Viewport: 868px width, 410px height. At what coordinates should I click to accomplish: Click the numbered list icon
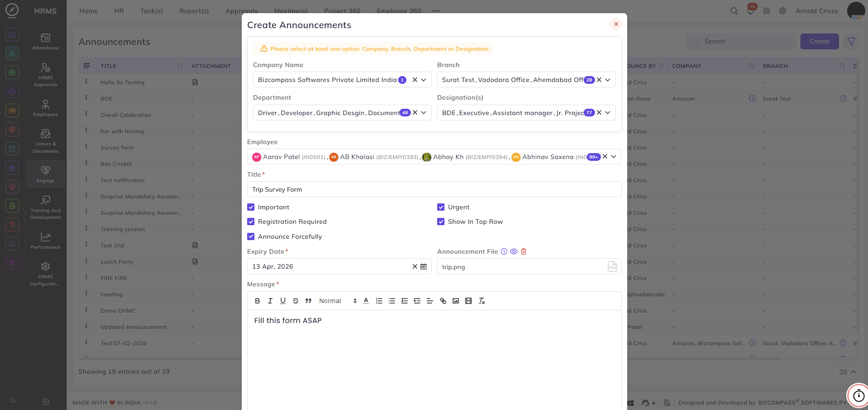pyautogui.click(x=379, y=301)
